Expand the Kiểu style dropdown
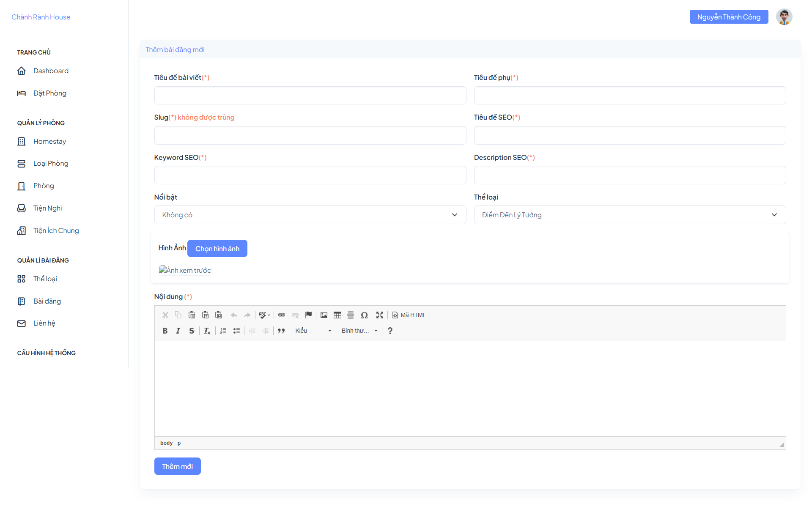This screenshot has width=812, height=515. click(313, 331)
